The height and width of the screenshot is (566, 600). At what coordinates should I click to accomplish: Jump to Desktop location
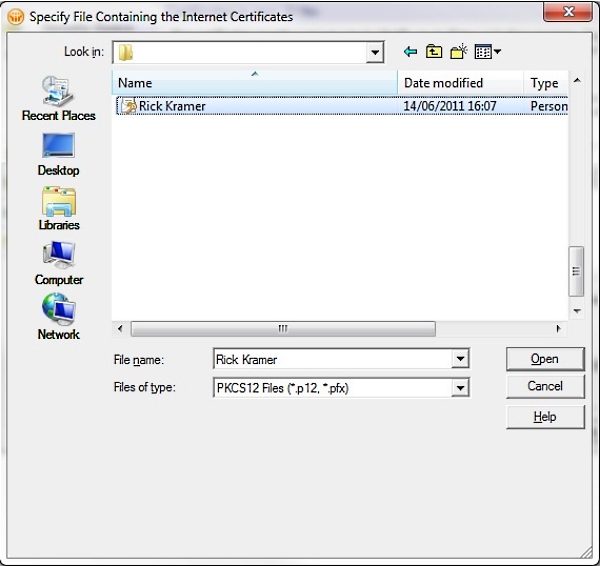tap(58, 154)
